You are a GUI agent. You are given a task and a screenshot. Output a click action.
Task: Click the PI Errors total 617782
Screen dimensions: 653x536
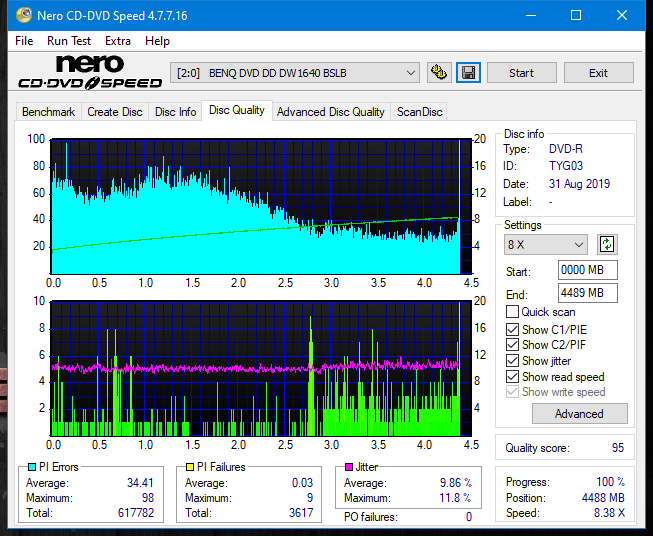136,513
